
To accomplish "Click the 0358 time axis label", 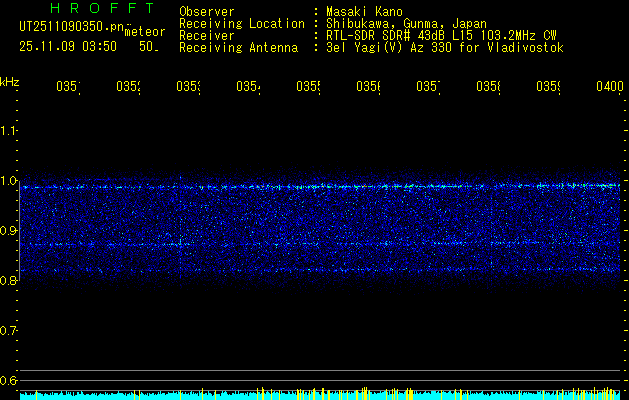I will tap(488, 86).
